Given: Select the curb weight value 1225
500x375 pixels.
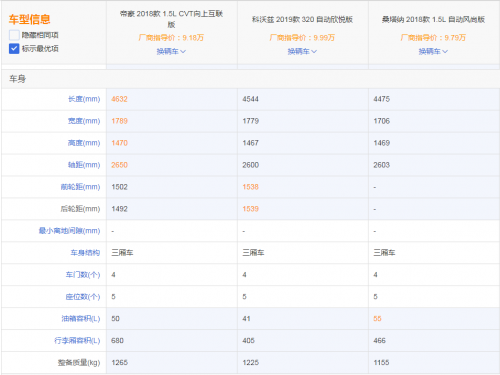Looking at the screenshot, I should pyautogui.click(x=250, y=363).
